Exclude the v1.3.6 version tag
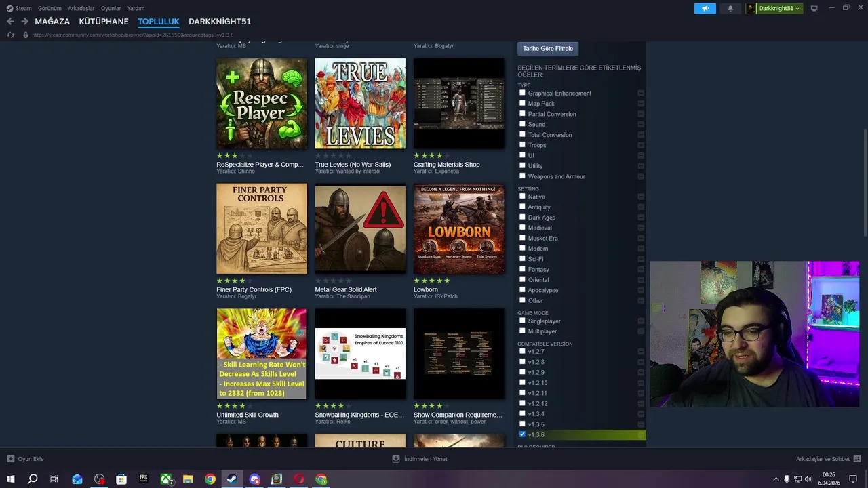 pyautogui.click(x=641, y=435)
